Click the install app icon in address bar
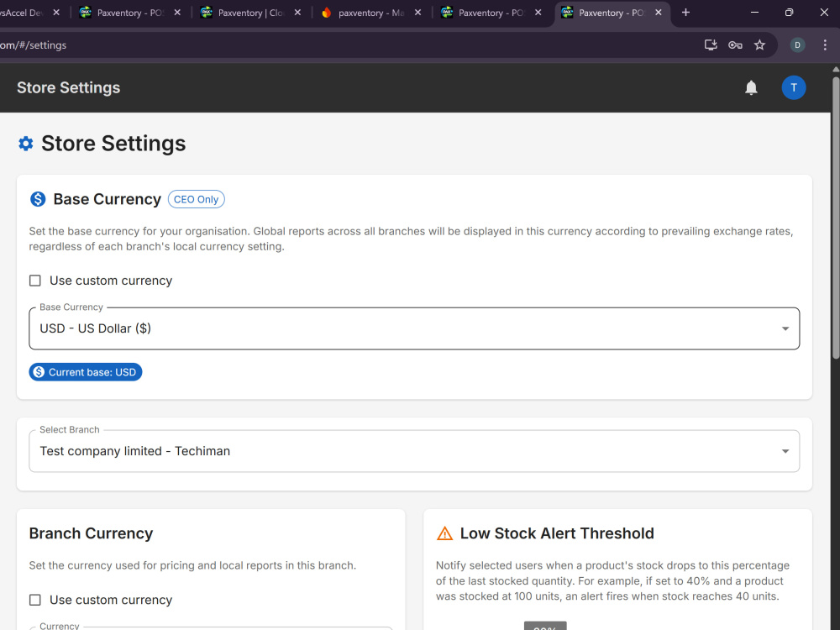 tap(711, 45)
